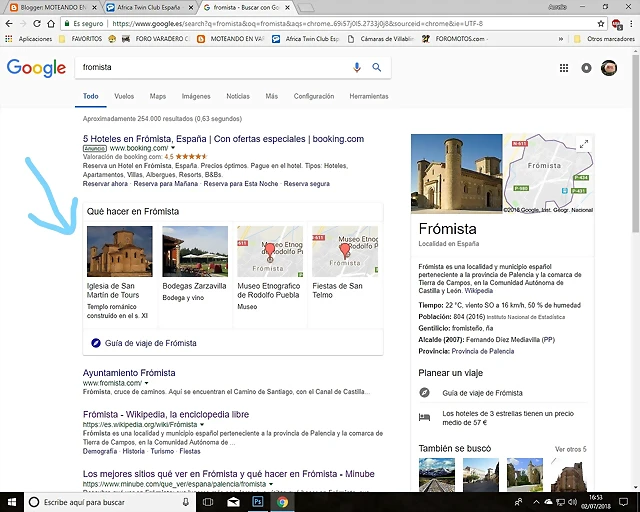Expand www.fromista.com result dropdown arrow

pyautogui.click(x=147, y=383)
